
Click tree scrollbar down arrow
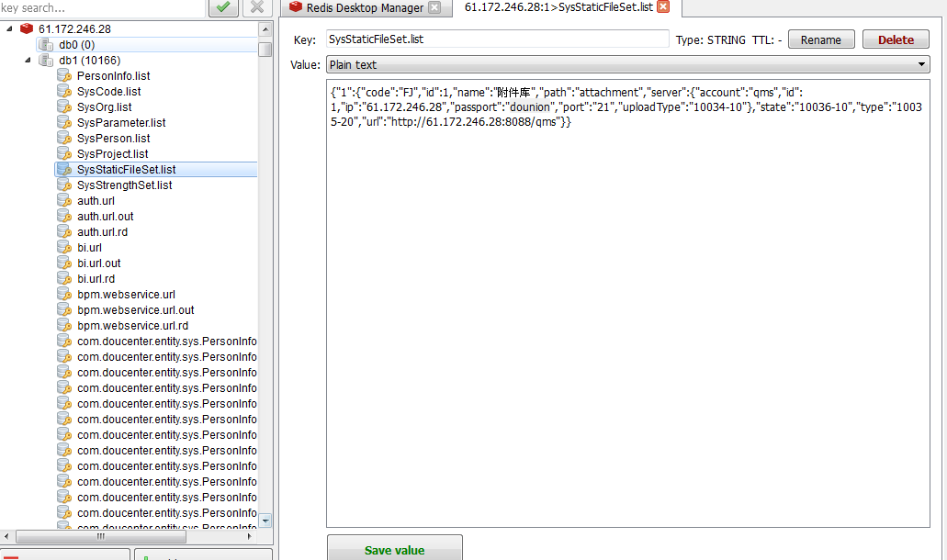pyautogui.click(x=265, y=521)
